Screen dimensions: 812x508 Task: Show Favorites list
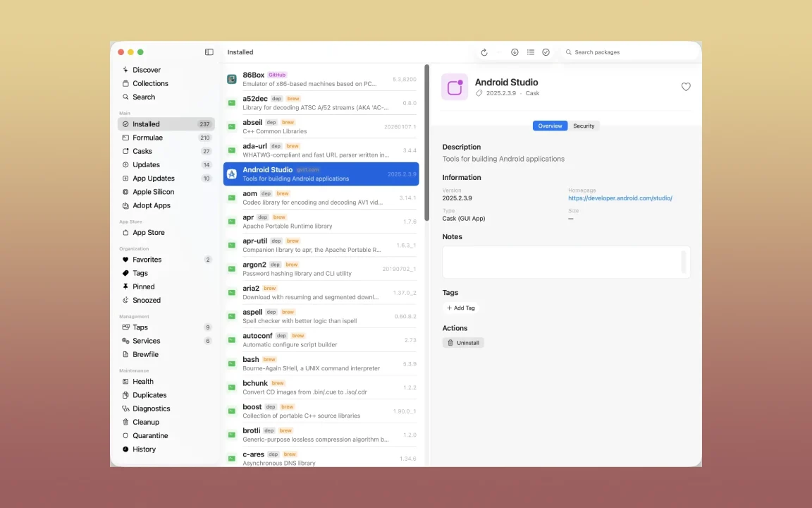coord(166,259)
